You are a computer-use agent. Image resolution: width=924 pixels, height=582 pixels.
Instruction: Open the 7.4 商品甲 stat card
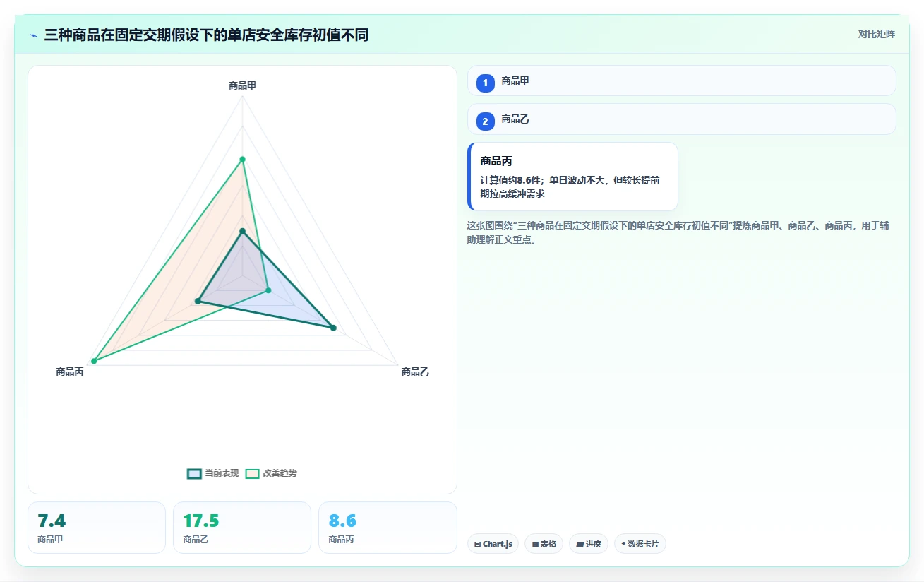point(97,528)
